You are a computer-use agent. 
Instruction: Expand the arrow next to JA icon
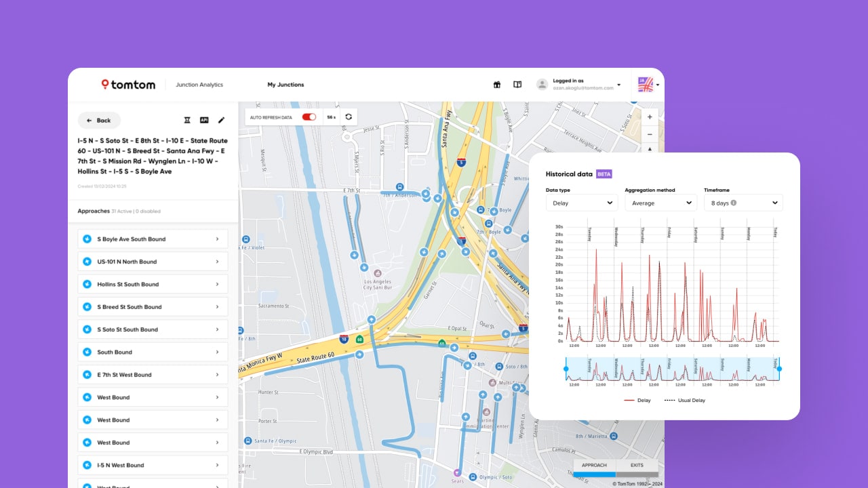click(658, 85)
